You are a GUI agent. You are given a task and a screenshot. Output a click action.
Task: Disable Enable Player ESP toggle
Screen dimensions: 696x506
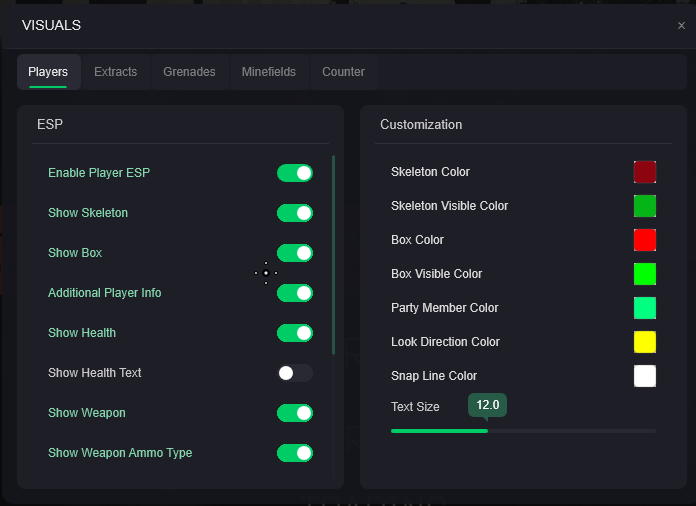(295, 173)
